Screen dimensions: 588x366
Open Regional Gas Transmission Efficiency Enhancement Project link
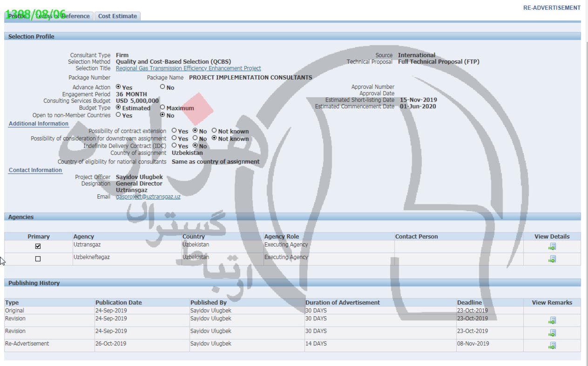coord(188,68)
